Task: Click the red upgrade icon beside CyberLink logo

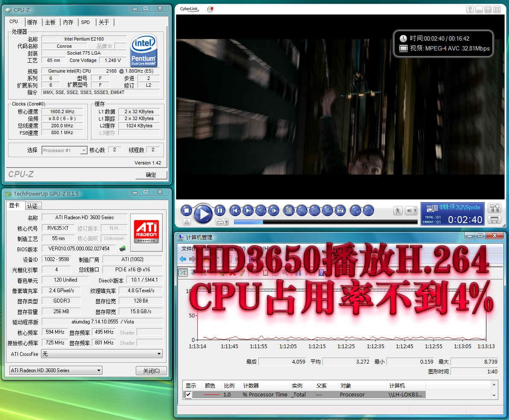Action: [x=211, y=9]
